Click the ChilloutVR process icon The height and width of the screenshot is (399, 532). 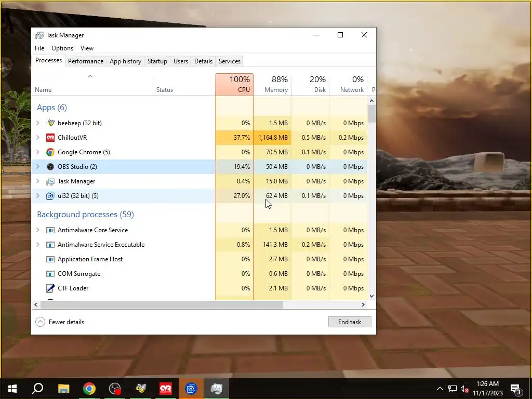pos(50,137)
